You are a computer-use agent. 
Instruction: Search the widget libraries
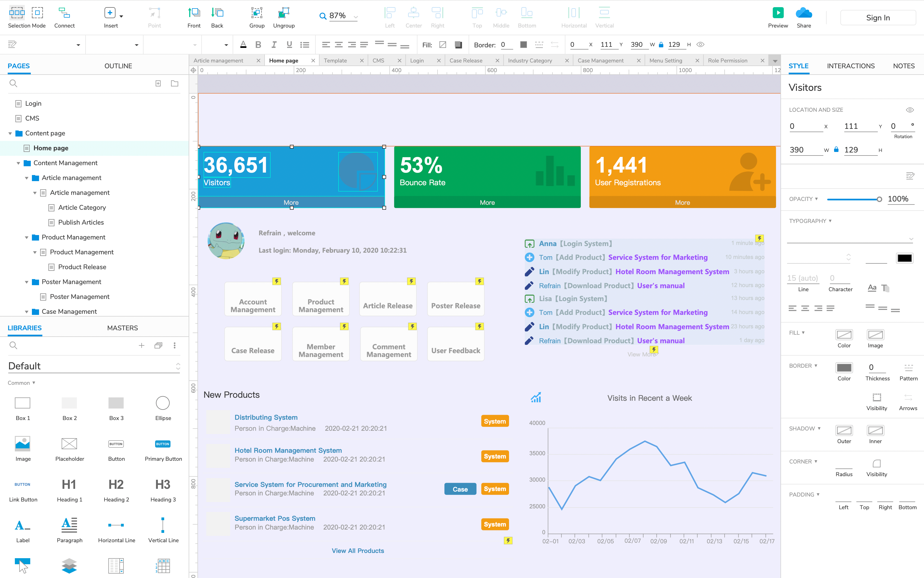13,346
